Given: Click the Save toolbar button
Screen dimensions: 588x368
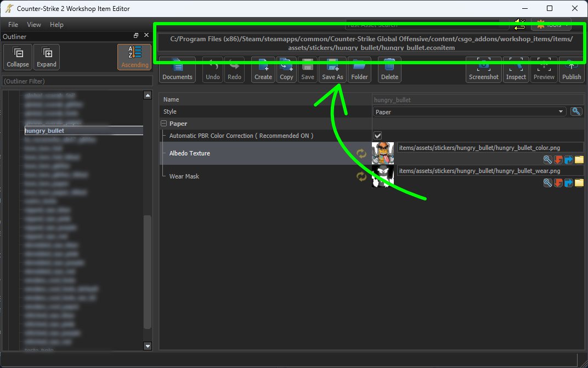Looking at the screenshot, I should (x=308, y=70).
